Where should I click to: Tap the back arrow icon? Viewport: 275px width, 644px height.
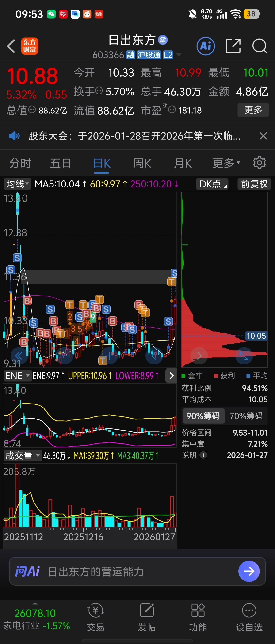pyautogui.click(x=11, y=46)
